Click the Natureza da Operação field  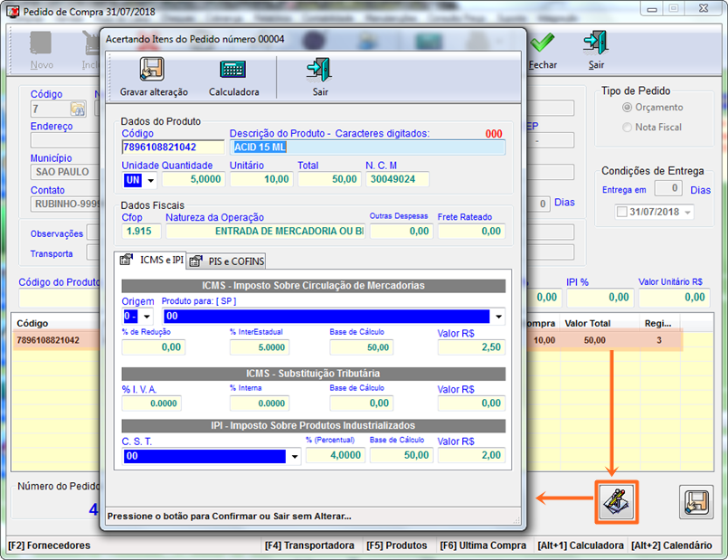[x=266, y=232]
